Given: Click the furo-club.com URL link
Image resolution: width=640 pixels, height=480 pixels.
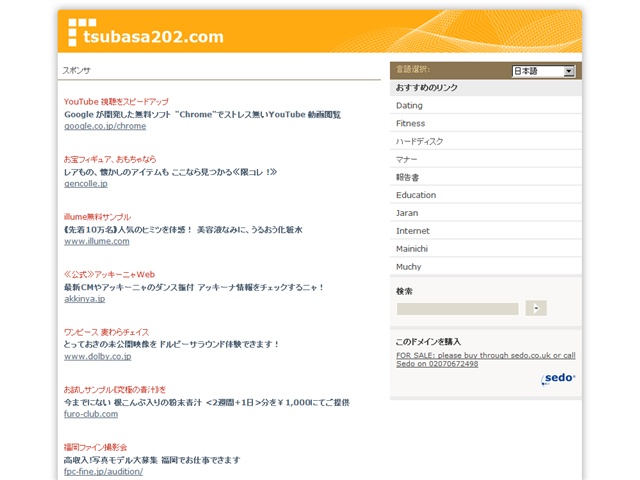Looking at the screenshot, I should (x=91, y=414).
